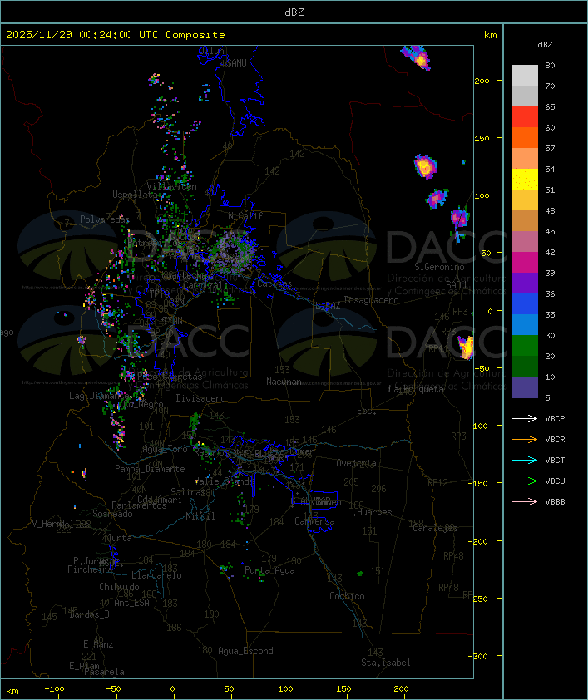This screenshot has width=588, height=700.
Task: Click the Villavicen place label
Action: (x=172, y=186)
